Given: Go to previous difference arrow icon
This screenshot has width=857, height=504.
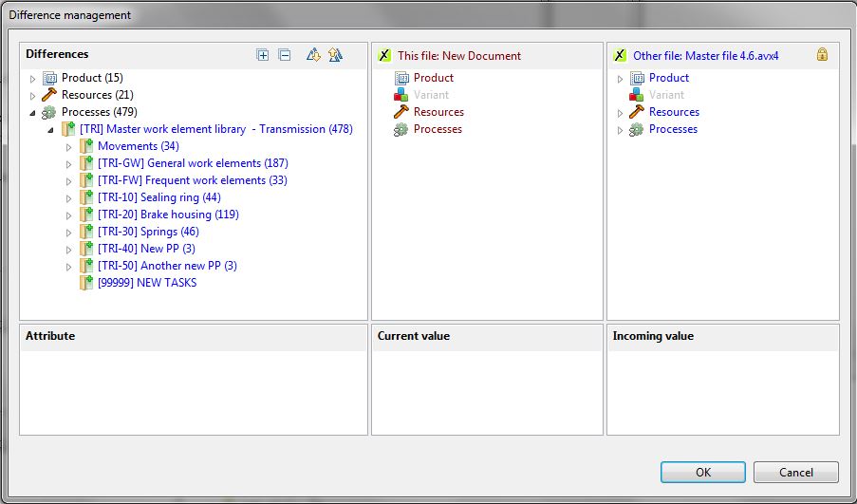Looking at the screenshot, I should (x=335, y=55).
